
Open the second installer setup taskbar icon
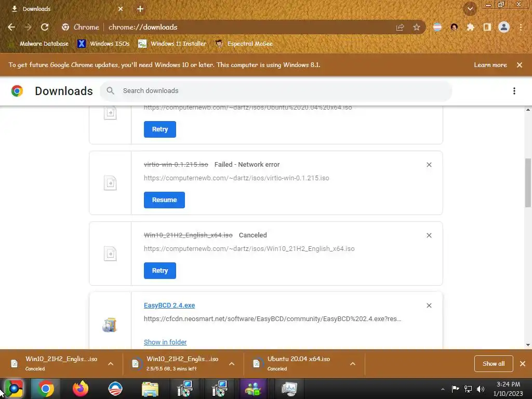click(219, 389)
